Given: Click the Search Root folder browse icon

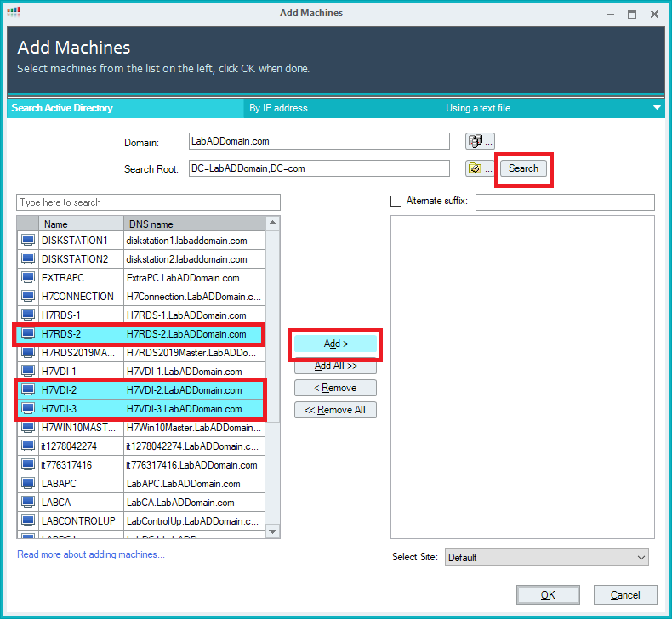Looking at the screenshot, I should pyautogui.click(x=479, y=168).
